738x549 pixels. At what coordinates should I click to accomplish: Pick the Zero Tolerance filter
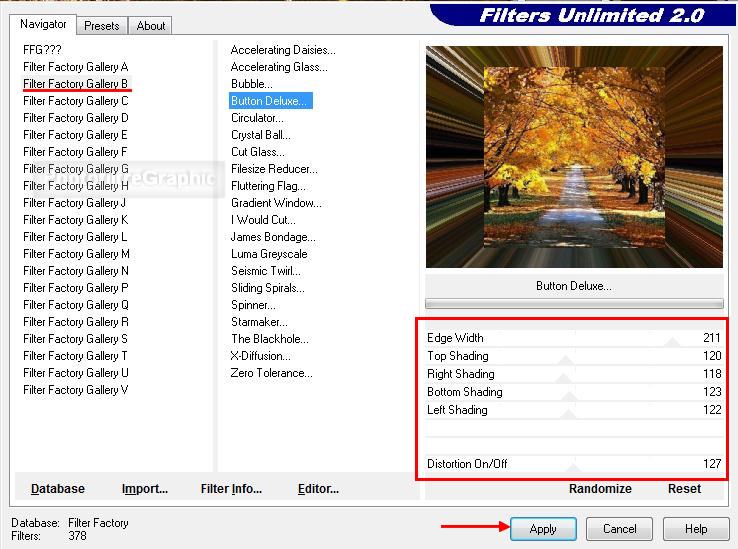coord(271,373)
